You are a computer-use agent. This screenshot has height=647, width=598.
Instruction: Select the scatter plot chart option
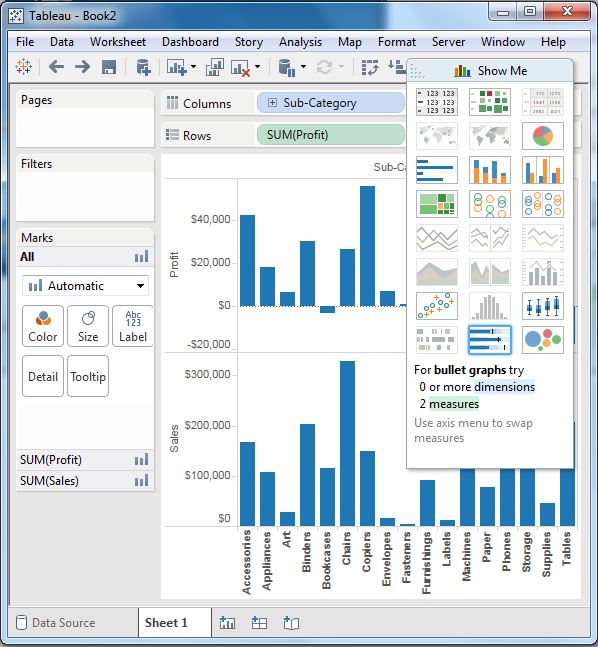click(x=437, y=306)
